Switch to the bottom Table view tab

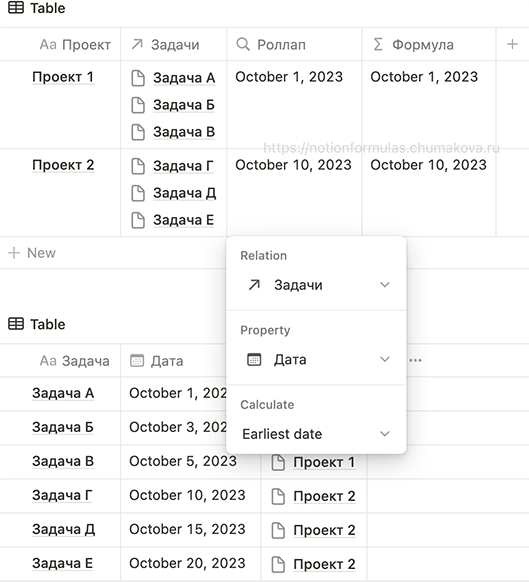[x=37, y=324]
